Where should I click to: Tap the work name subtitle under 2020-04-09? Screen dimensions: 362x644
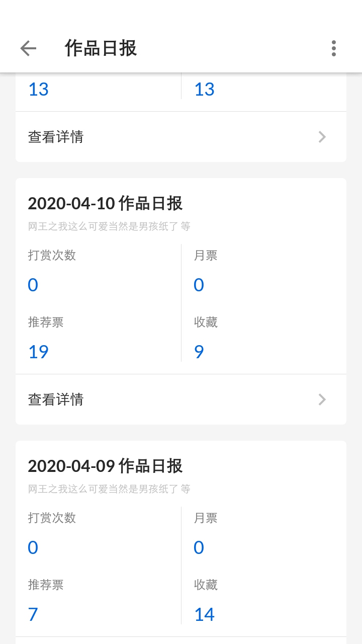point(109,489)
